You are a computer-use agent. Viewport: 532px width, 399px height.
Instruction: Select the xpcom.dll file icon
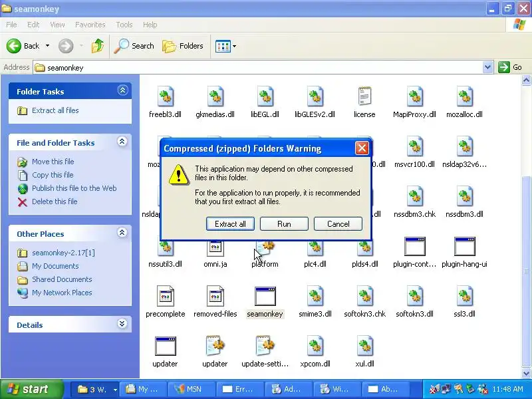(315, 346)
